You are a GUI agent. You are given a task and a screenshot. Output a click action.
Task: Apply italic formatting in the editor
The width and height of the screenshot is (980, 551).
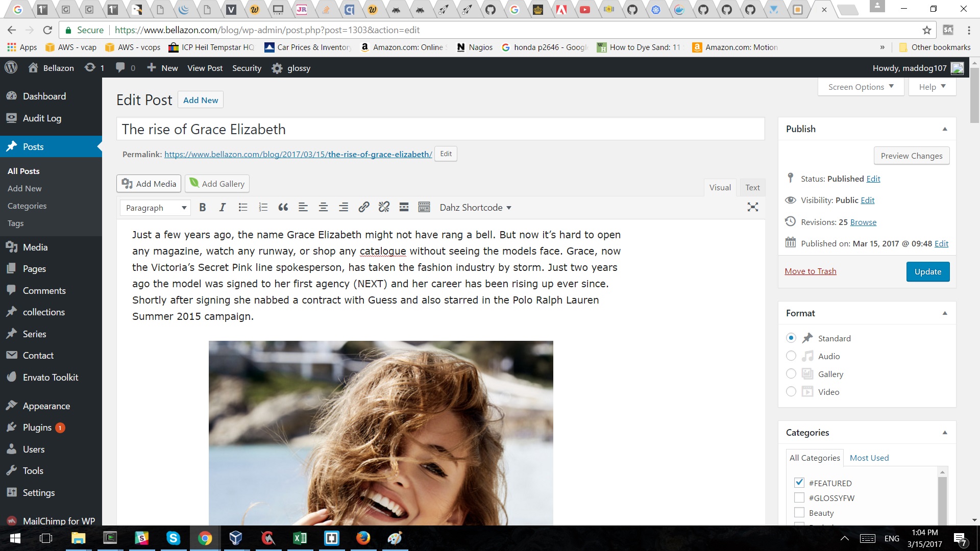point(223,207)
